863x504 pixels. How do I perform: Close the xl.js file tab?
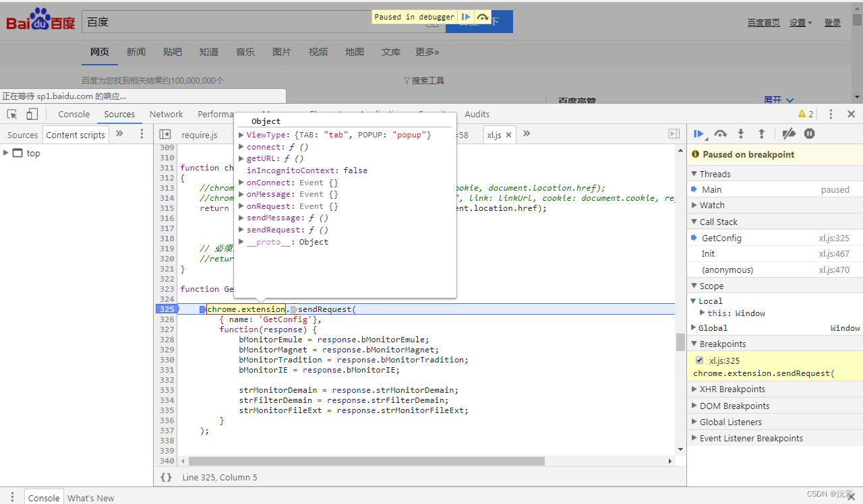pyautogui.click(x=509, y=135)
